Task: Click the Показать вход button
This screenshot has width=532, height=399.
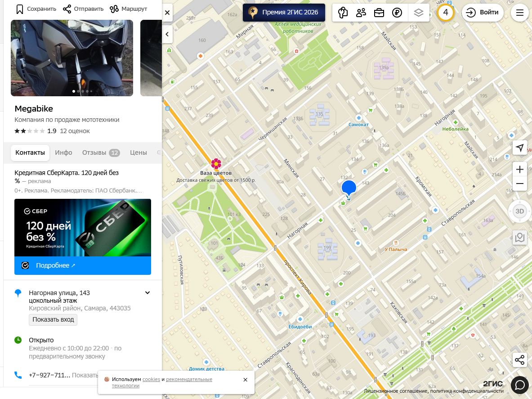Action: click(53, 320)
